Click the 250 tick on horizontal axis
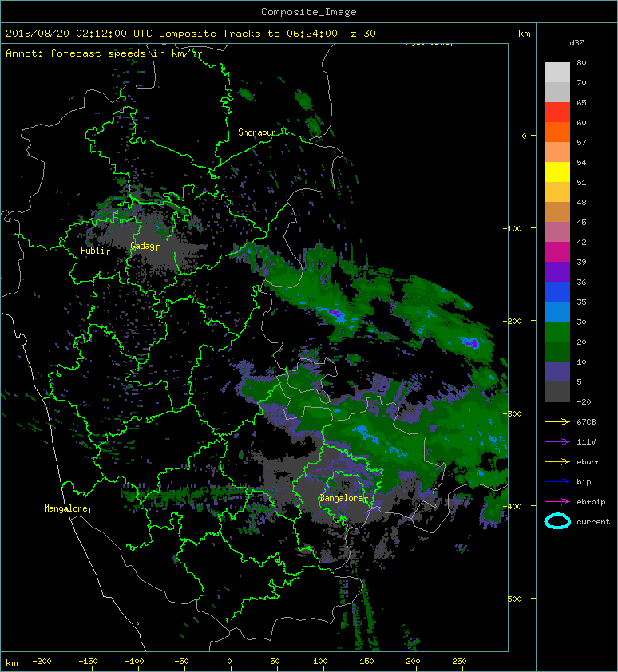The width and height of the screenshot is (618, 672). coord(459,662)
